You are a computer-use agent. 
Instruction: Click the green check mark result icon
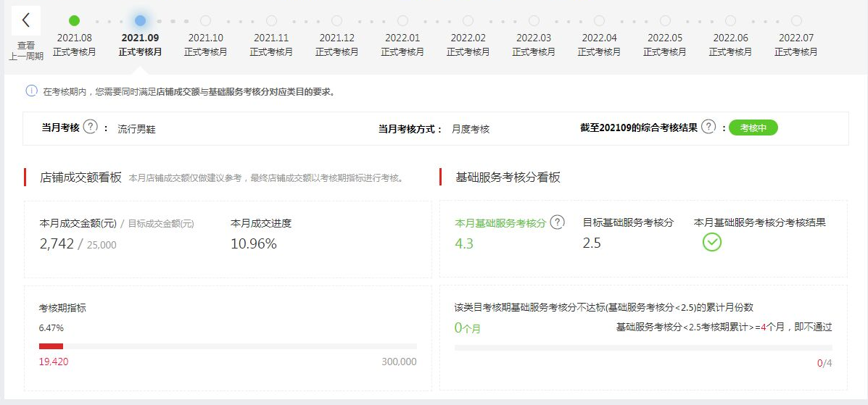[712, 242]
